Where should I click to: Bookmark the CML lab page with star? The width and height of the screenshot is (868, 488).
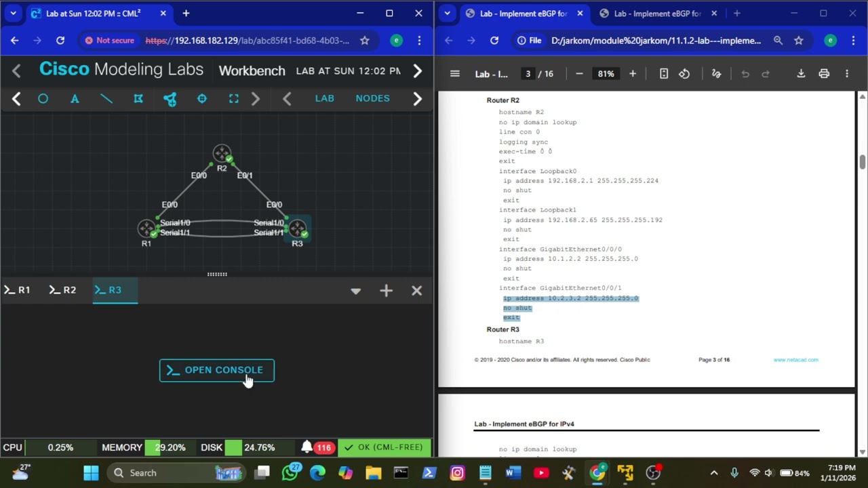click(x=365, y=41)
